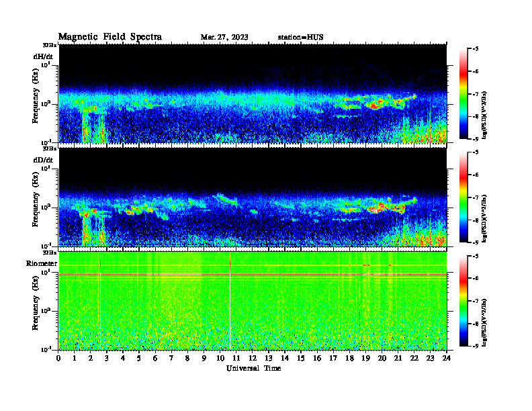Image resolution: width=532 pixels, height=411 pixels.
Task: Click hour "4" on Universal Time axis
Action: pos(123,358)
